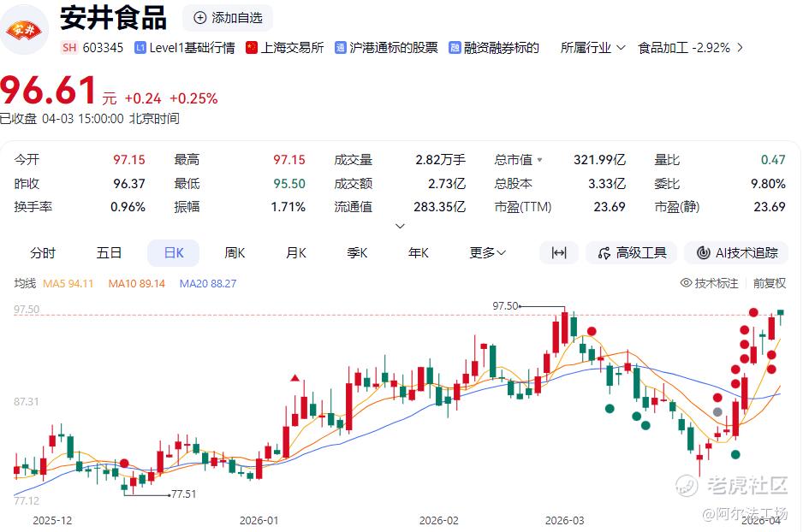803x532 pixels.
Task: Click the 87.31 price axis label
Action: (27, 401)
